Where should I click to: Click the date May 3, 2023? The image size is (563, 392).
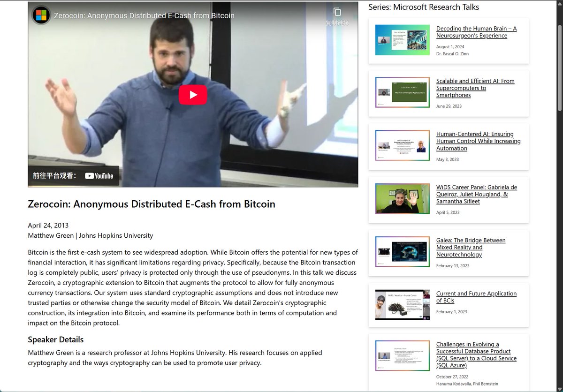[x=448, y=159]
